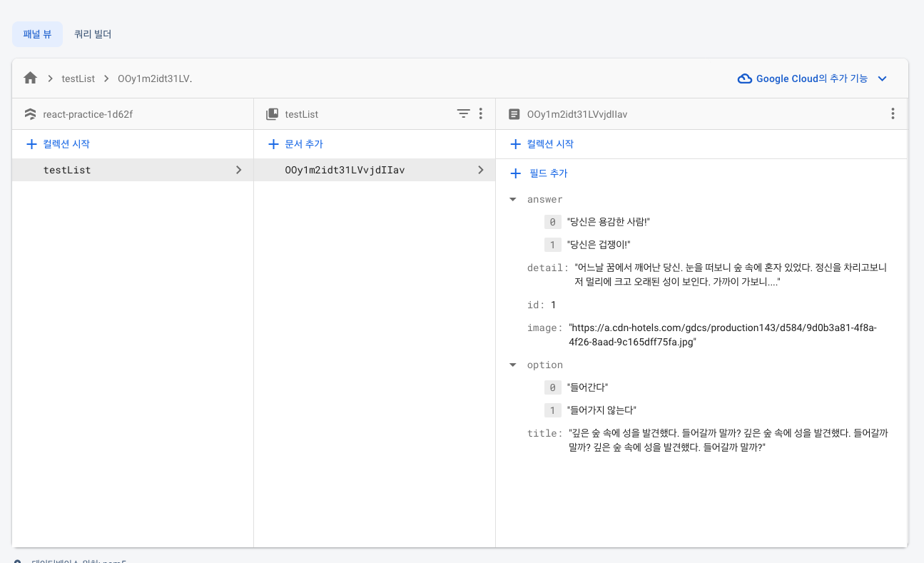Click the image URL value

point(723,335)
